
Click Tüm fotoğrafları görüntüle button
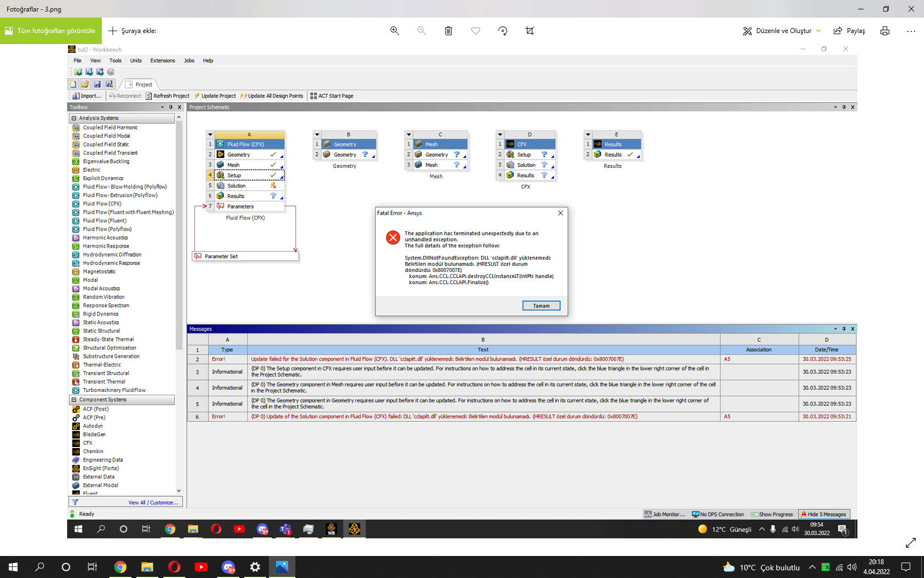[51, 31]
